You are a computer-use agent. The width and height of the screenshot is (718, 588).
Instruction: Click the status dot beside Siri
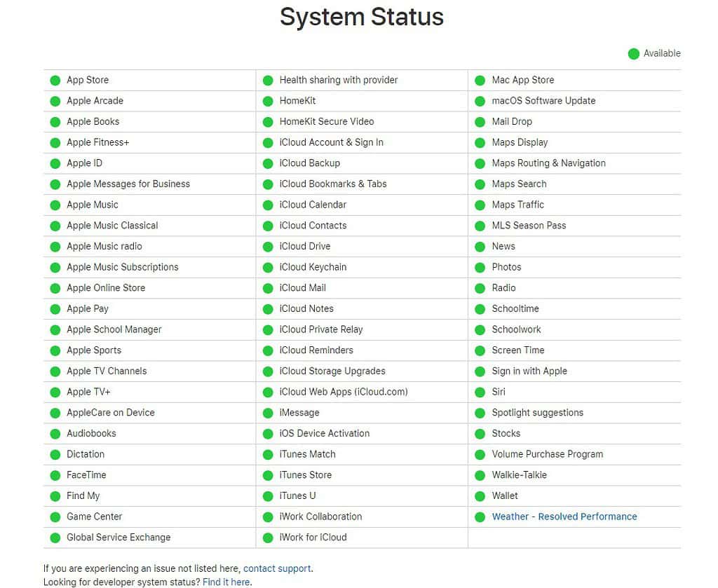(x=480, y=392)
